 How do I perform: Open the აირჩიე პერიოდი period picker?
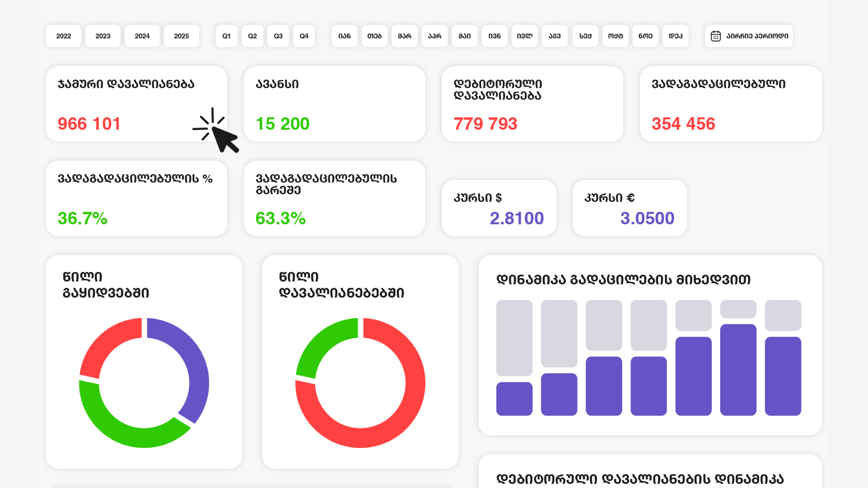(x=757, y=36)
